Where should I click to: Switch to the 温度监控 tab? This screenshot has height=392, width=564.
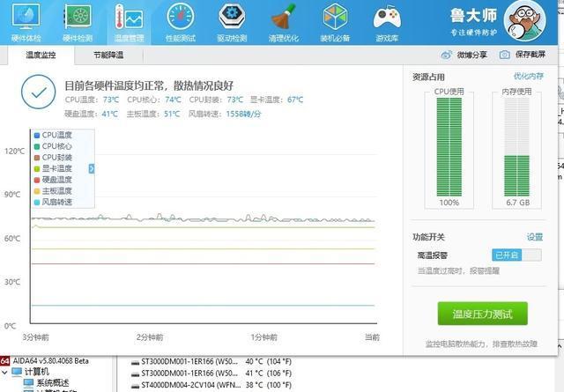pyautogui.click(x=41, y=55)
